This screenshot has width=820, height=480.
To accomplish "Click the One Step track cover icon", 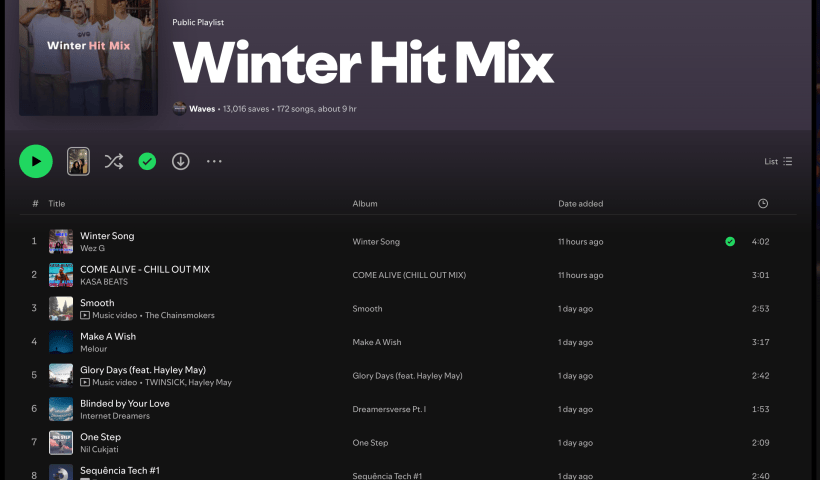I will tap(61, 442).
